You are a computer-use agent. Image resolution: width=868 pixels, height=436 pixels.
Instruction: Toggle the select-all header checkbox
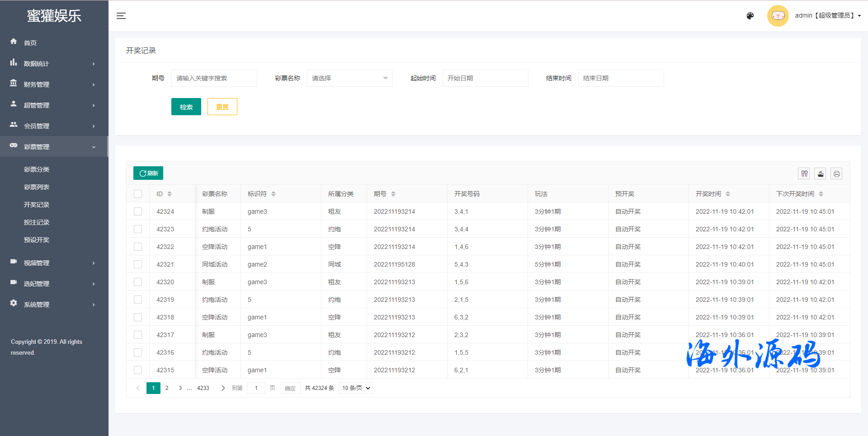tap(138, 194)
